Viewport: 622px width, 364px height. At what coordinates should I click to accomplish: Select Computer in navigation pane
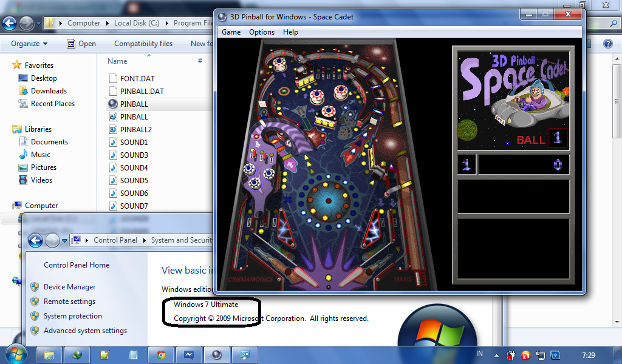tap(41, 206)
